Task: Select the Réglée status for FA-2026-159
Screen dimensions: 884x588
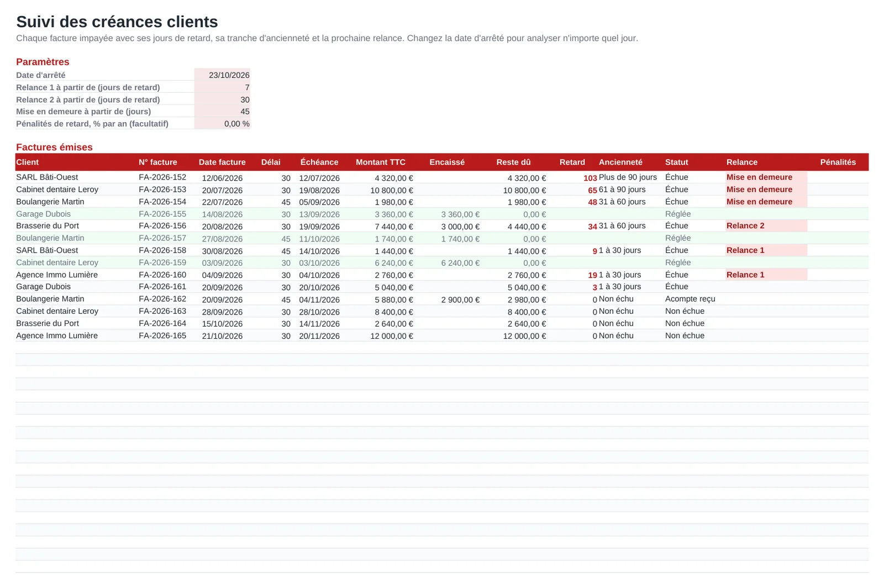Action: [x=678, y=262]
